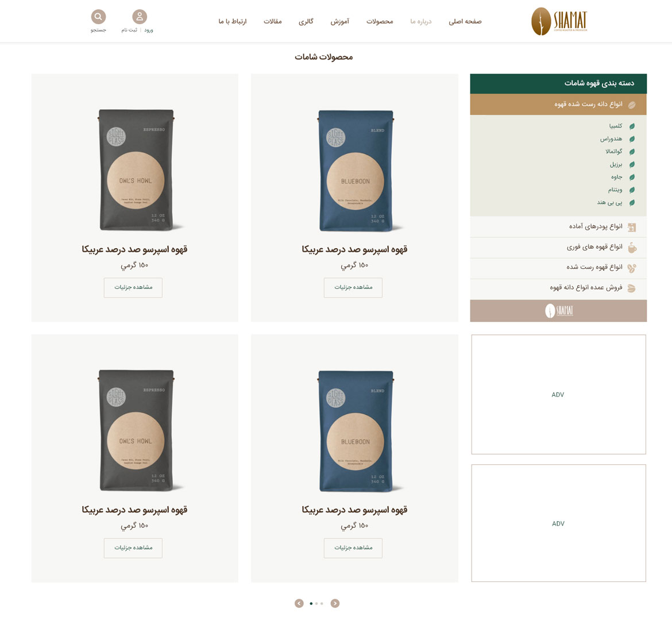Click the user account icon
This screenshot has width=672, height=632.
[x=140, y=17]
